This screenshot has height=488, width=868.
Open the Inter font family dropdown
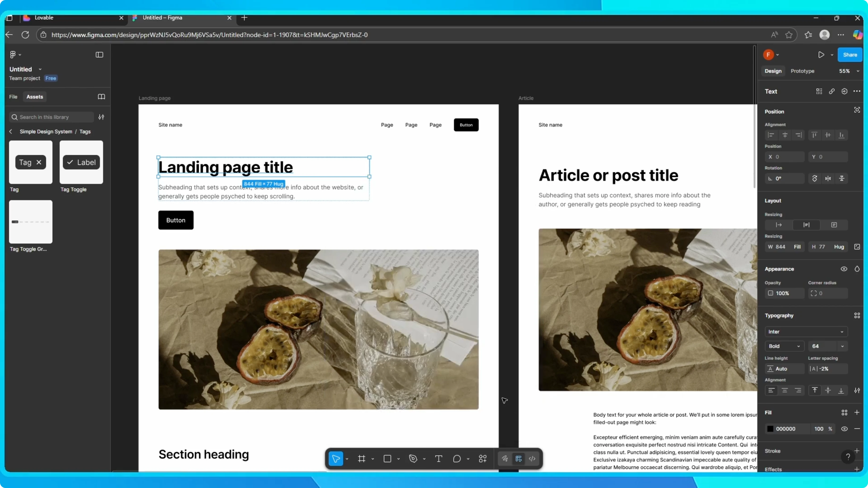(806, 332)
